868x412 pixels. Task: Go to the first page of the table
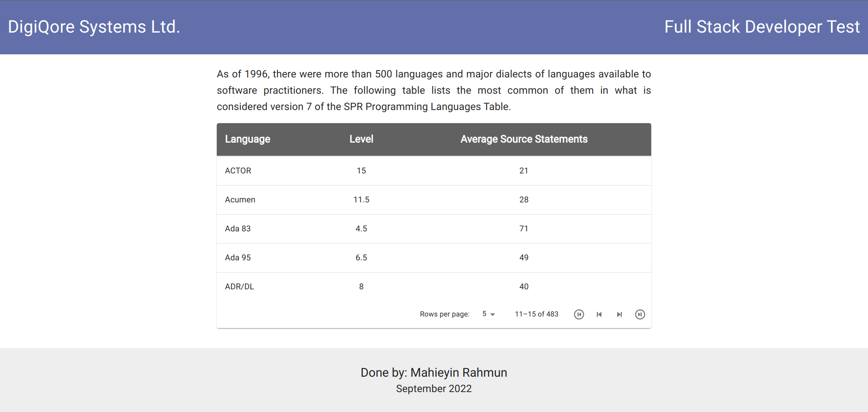coord(579,314)
